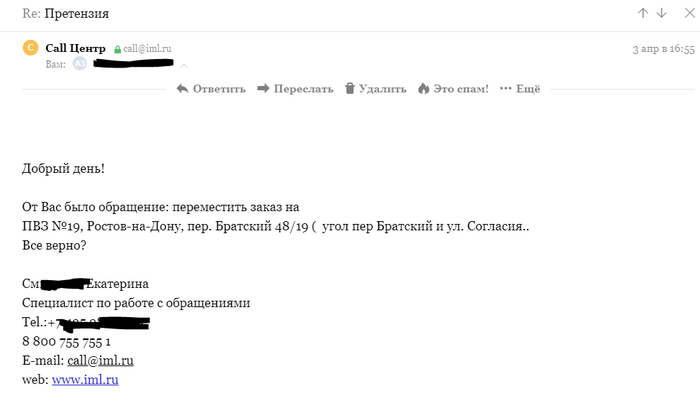Mark message as spam via Это спам!
This screenshot has width=700, height=401.
453,89
